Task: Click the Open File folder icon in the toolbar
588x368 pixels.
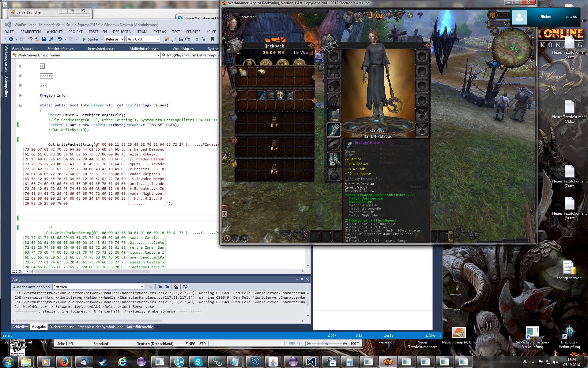Action: [x=37, y=39]
